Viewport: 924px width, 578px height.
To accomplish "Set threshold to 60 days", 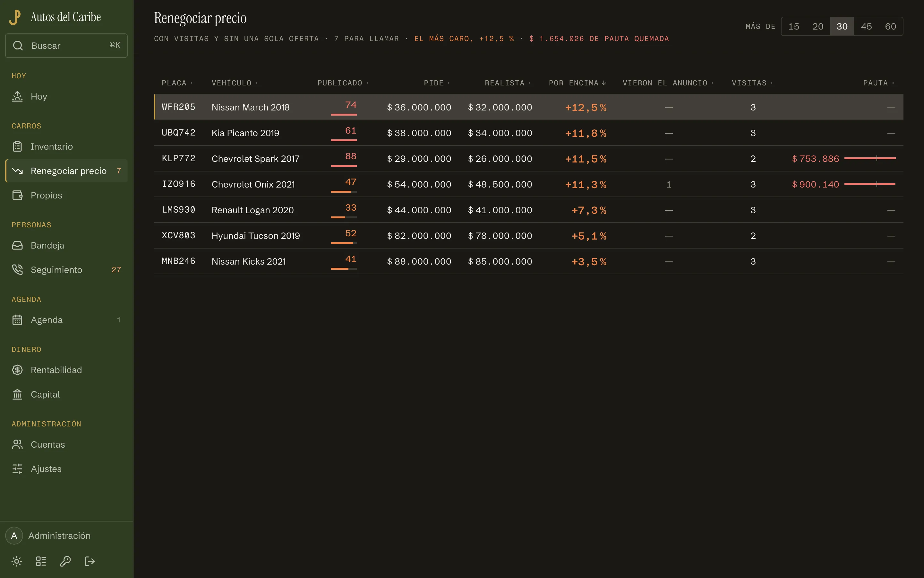I will [x=890, y=26].
